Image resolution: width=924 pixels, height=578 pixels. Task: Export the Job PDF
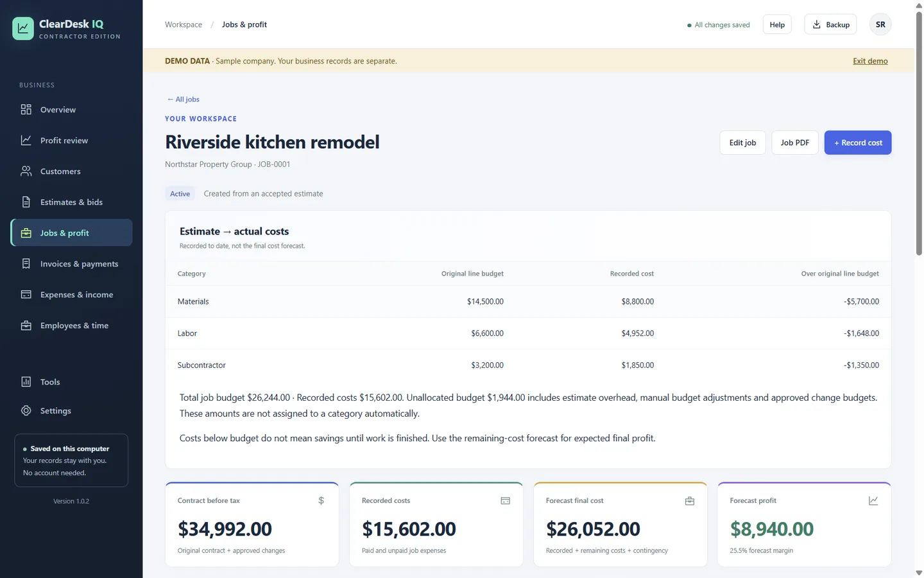tap(794, 143)
